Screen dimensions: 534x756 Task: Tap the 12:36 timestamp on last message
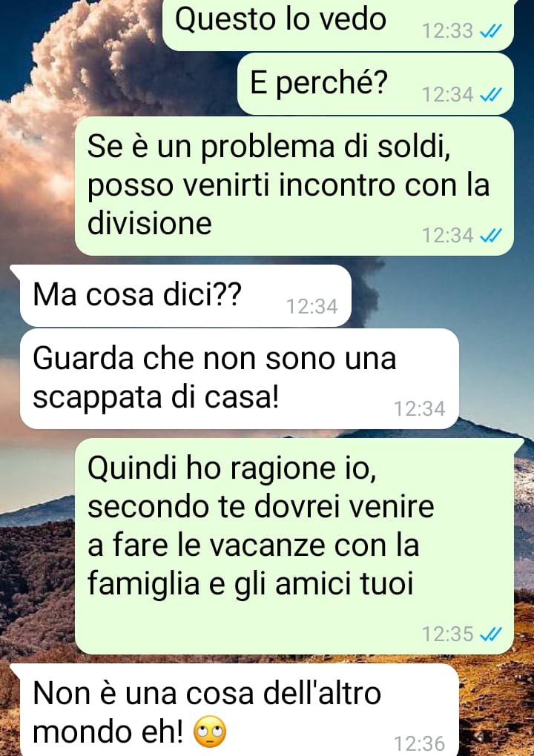[419, 744]
